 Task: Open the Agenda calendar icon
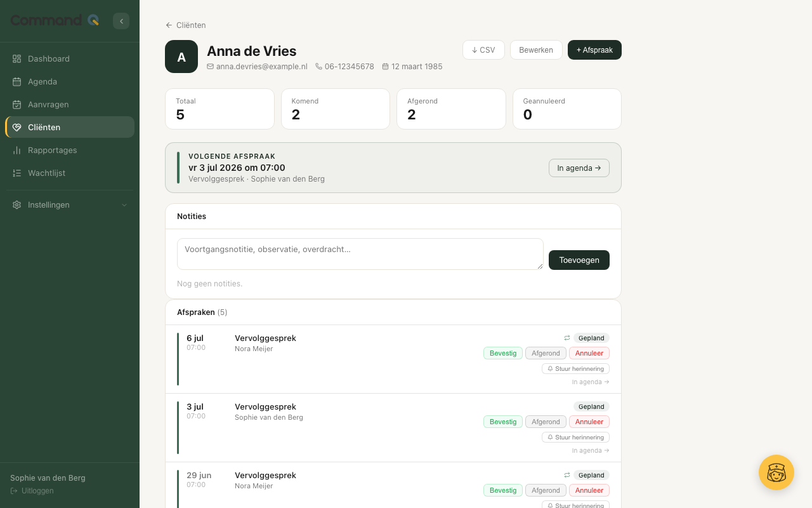coord(17,81)
